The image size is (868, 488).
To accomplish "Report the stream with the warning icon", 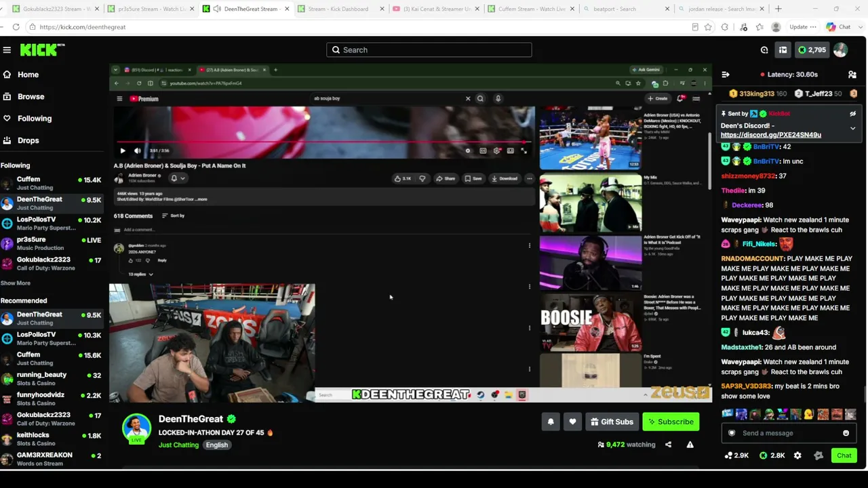I will 690,445.
